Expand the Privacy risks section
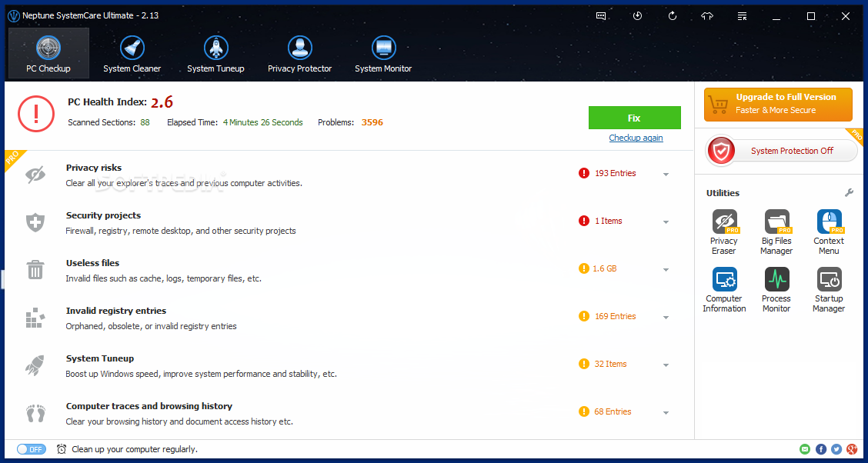 [666, 175]
